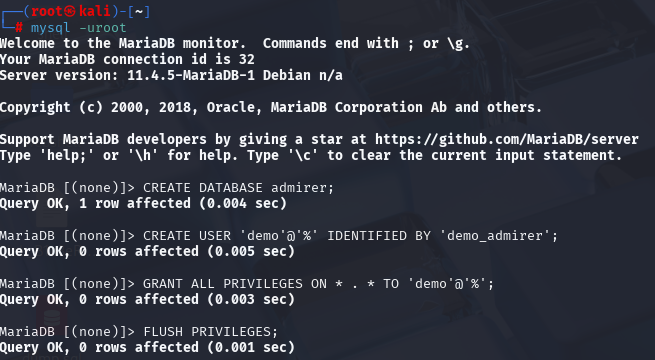Click the 'CREATE DATABASE admirer;' statement
This screenshot has width=655, height=360.
239,188
